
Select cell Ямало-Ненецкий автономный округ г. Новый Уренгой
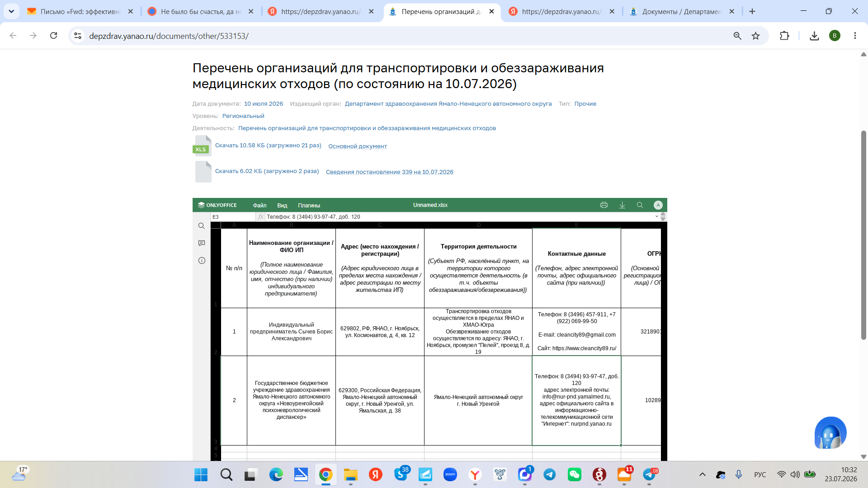pyautogui.click(x=478, y=400)
